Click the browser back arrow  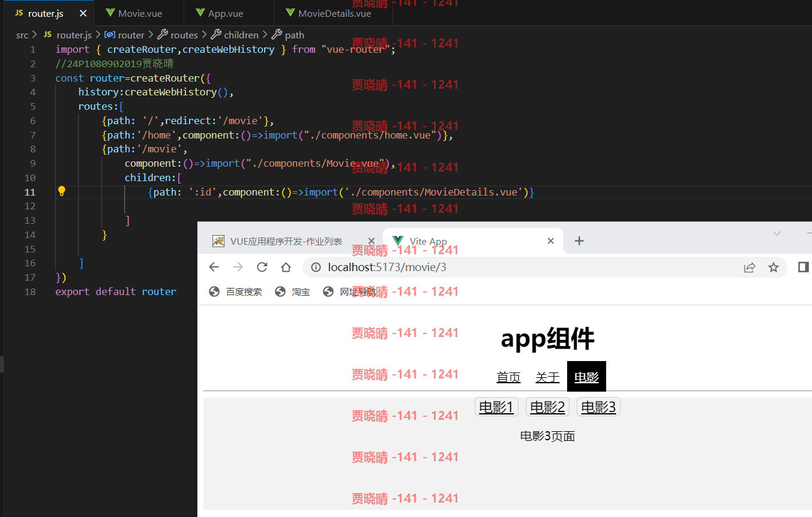pos(214,267)
